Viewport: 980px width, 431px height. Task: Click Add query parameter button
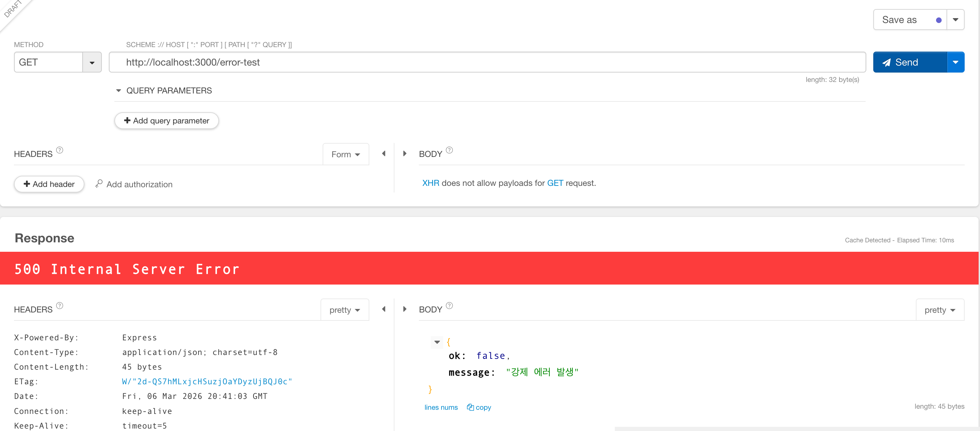(166, 121)
